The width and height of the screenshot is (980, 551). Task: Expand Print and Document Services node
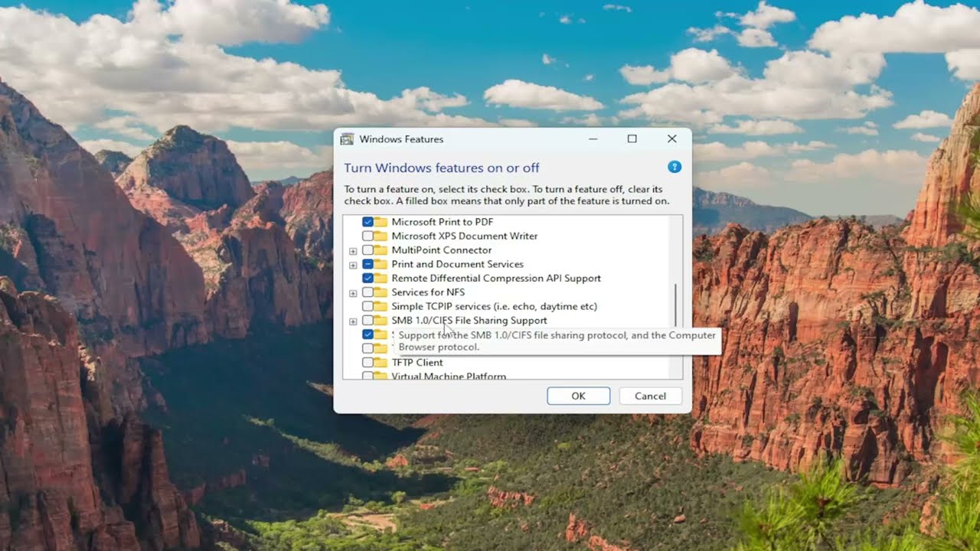click(x=353, y=265)
